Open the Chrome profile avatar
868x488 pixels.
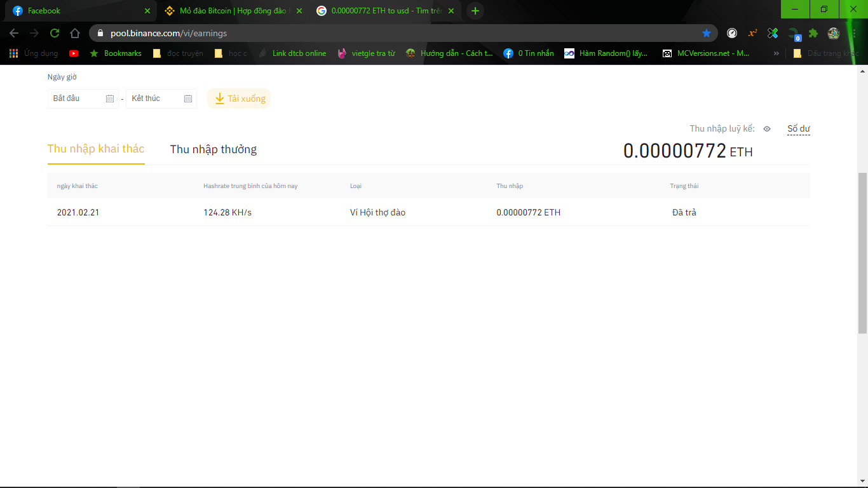[834, 33]
